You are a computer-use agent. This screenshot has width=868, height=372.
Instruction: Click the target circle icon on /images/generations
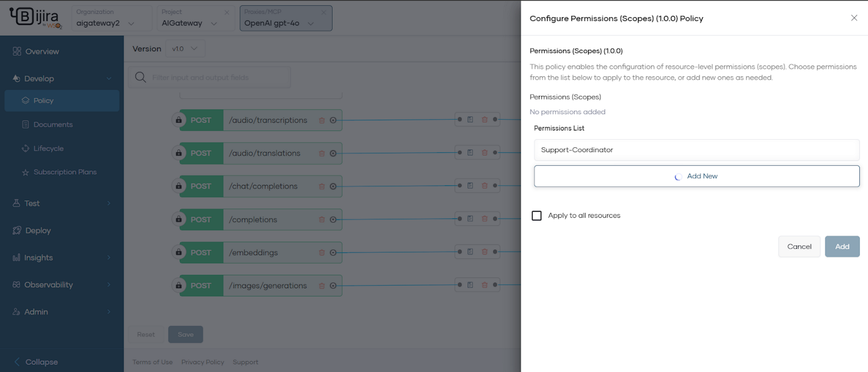[x=333, y=286]
